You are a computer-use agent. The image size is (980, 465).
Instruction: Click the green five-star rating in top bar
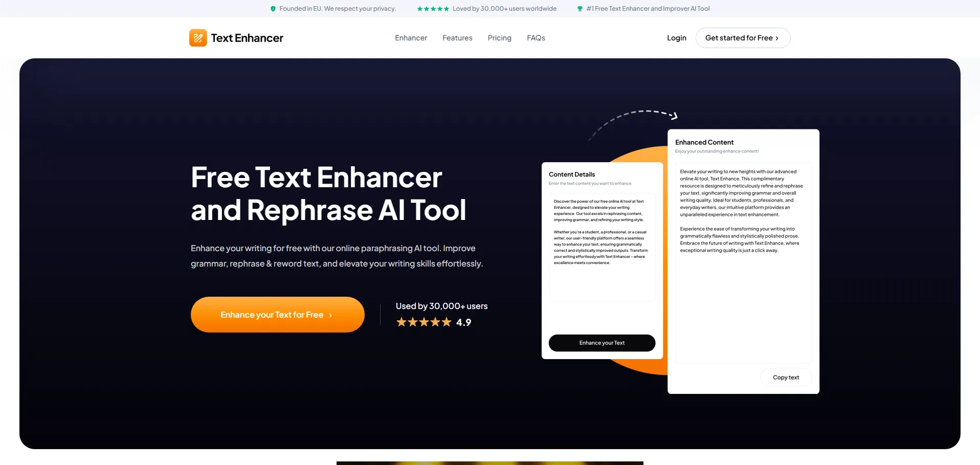tap(433, 9)
